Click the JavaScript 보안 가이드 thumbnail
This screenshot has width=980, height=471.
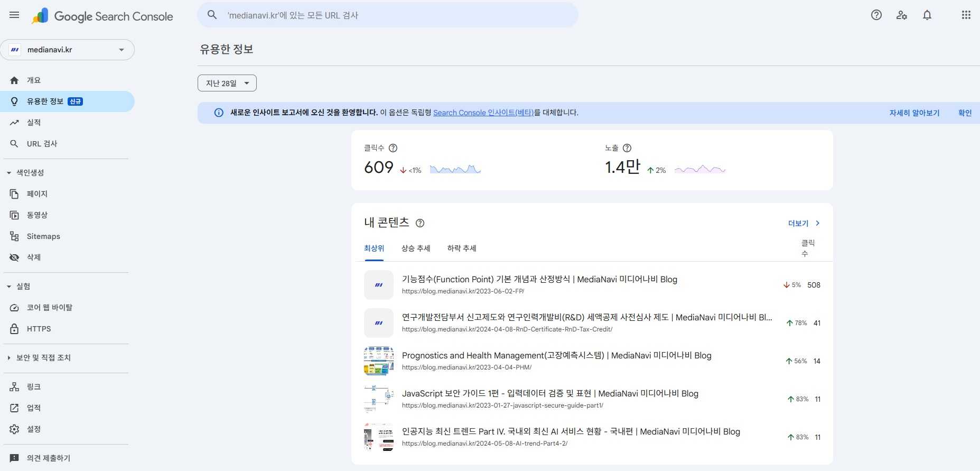pyautogui.click(x=379, y=399)
